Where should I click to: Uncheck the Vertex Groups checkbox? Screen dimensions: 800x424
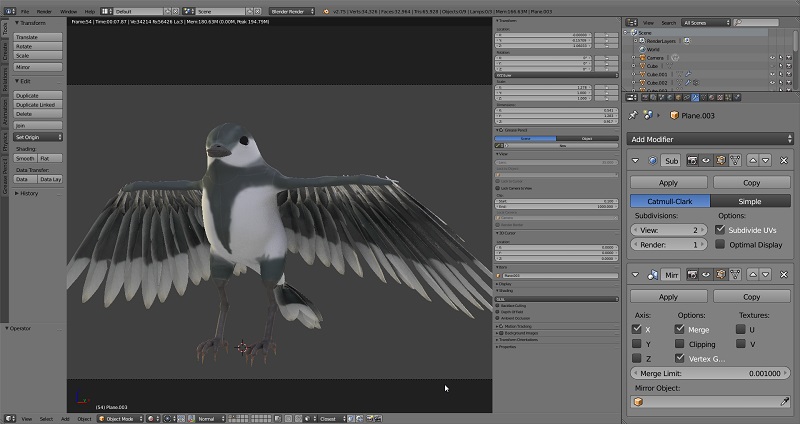click(x=679, y=358)
